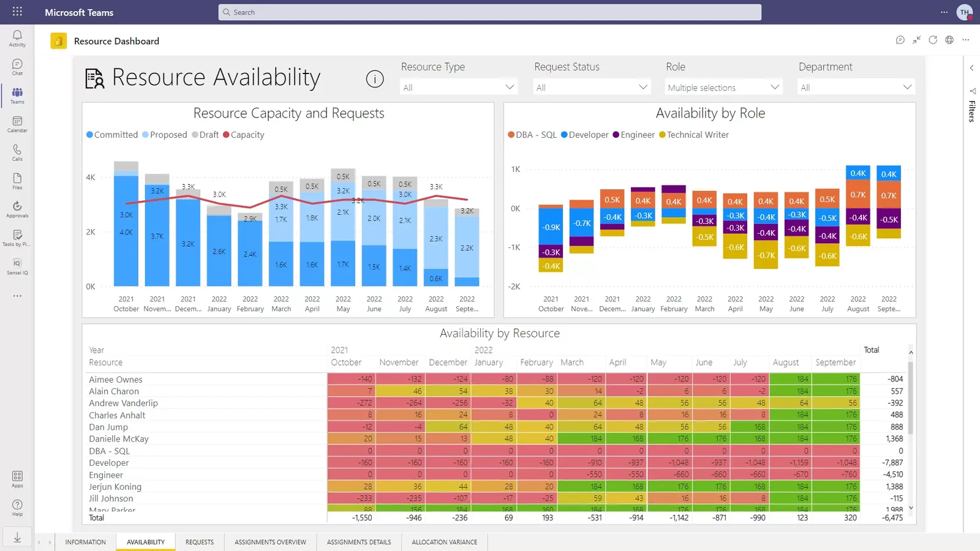Click the info circle icon near title

375,78
